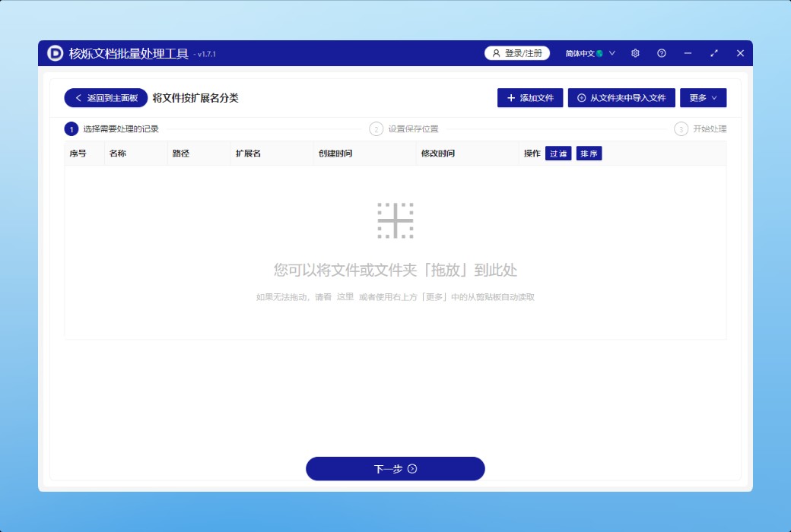Click 登录/注册 user login button
791x532 pixels.
(517, 53)
